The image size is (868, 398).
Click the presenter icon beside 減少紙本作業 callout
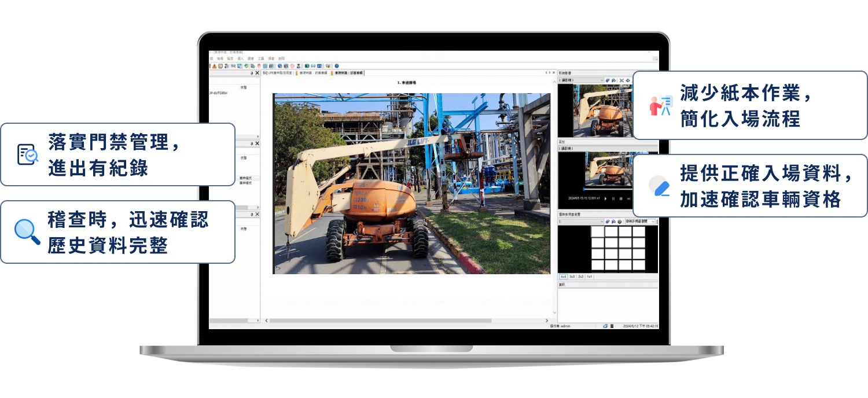coord(660,106)
